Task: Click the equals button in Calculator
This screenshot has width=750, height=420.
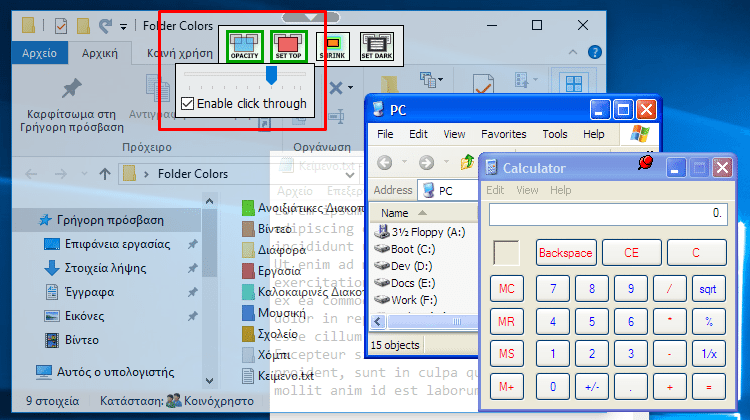Action: pyautogui.click(x=708, y=387)
